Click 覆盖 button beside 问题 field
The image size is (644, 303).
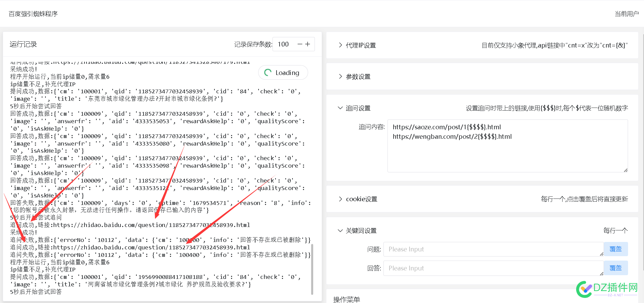coord(616,249)
